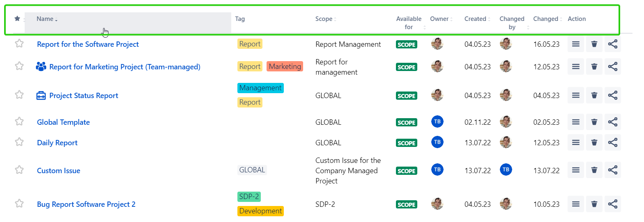
Task: Click the briefcase icon beside Project Status Report
Action: tap(41, 96)
